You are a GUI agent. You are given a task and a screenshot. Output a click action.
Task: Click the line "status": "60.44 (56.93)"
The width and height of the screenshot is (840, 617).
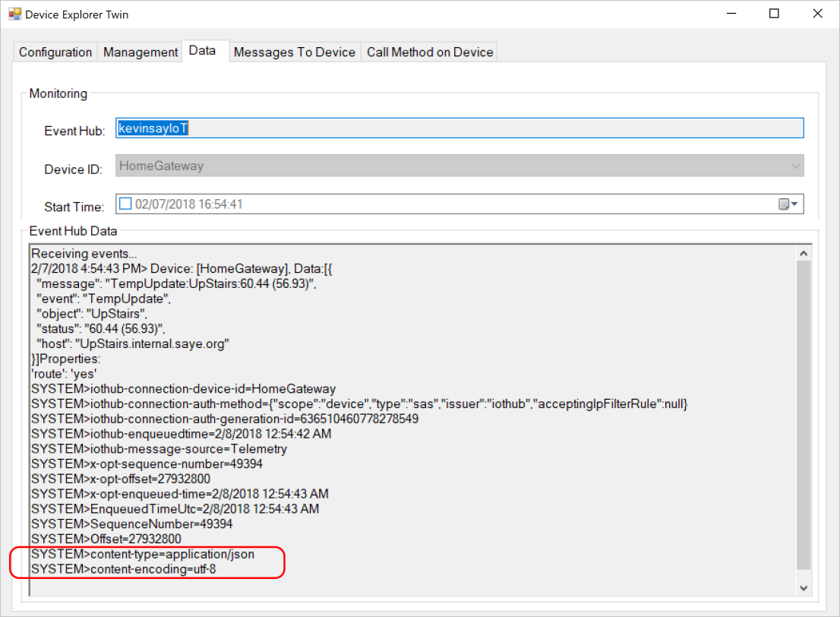pyautogui.click(x=101, y=328)
